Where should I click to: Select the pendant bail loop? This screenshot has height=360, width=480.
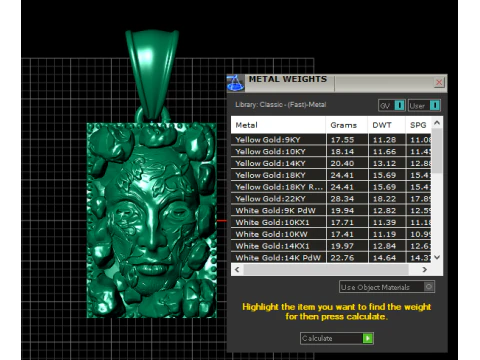click(x=152, y=75)
